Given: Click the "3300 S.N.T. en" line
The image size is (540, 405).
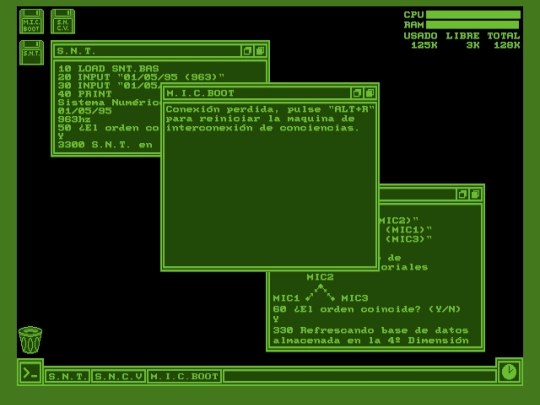Looking at the screenshot, I should point(105,145).
